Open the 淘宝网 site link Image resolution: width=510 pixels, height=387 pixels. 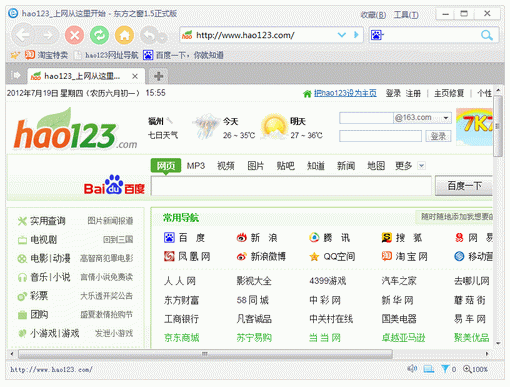[x=405, y=256]
